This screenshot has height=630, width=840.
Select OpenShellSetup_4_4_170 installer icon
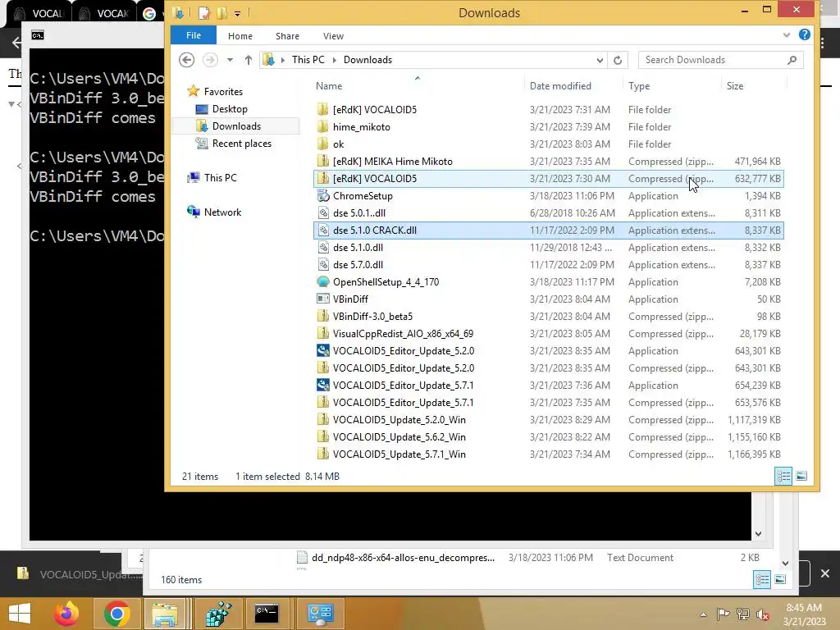pos(322,282)
